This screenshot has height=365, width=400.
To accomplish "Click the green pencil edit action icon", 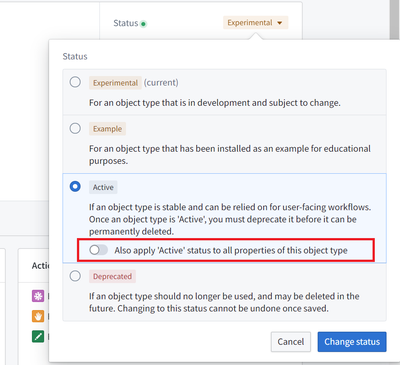I will point(38,337).
